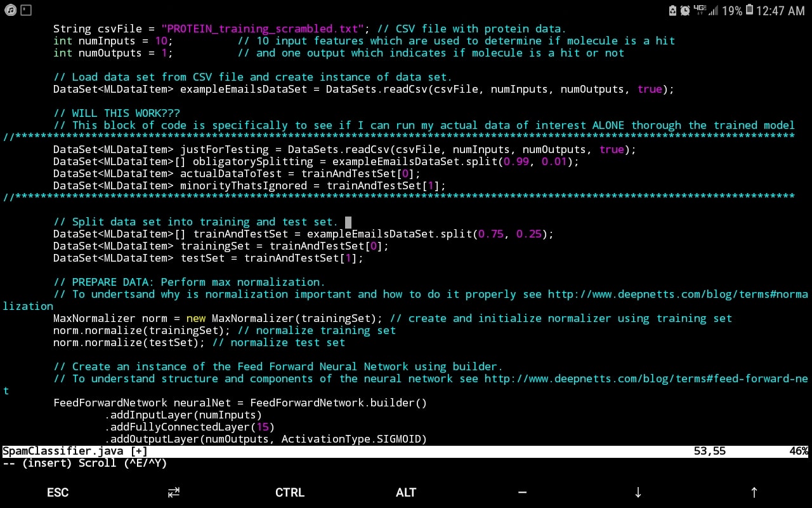Click the "PROTEIN_training_scrambled.txt" string literal
Viewport: 812px width, 508px height.
point(263,29)
